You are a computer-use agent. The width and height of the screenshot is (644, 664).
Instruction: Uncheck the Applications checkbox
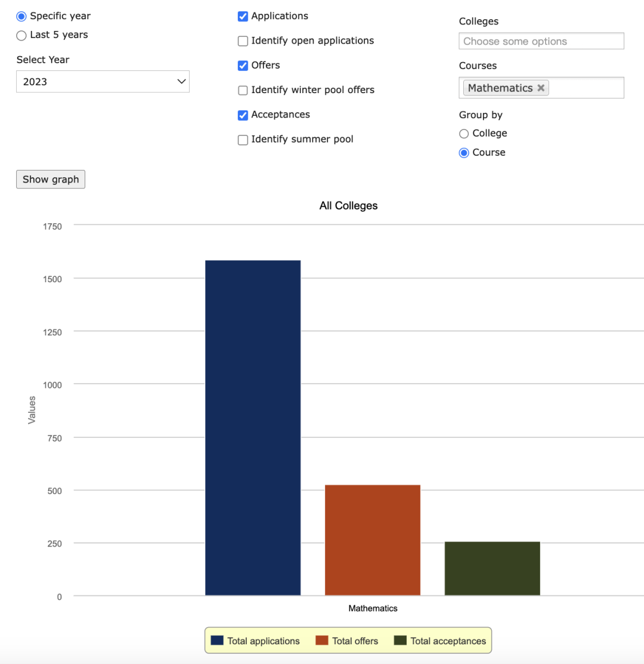click(243, 17)
